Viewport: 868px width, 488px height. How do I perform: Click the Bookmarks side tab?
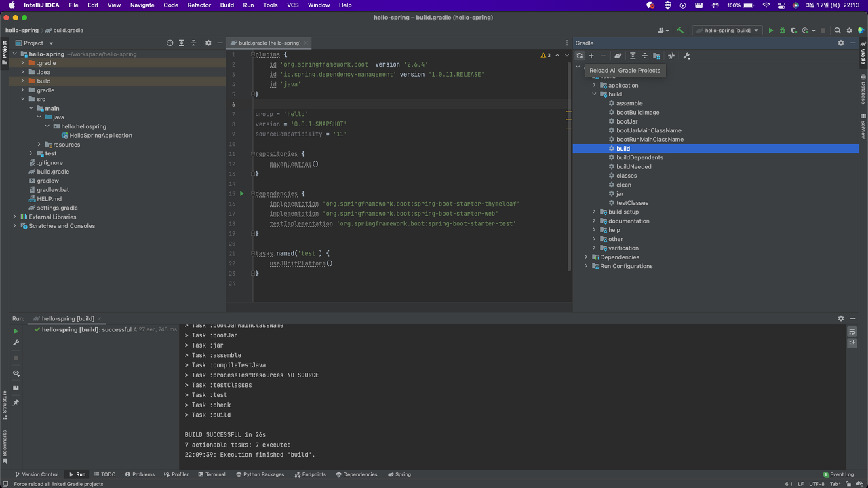[x=4, y=446]
